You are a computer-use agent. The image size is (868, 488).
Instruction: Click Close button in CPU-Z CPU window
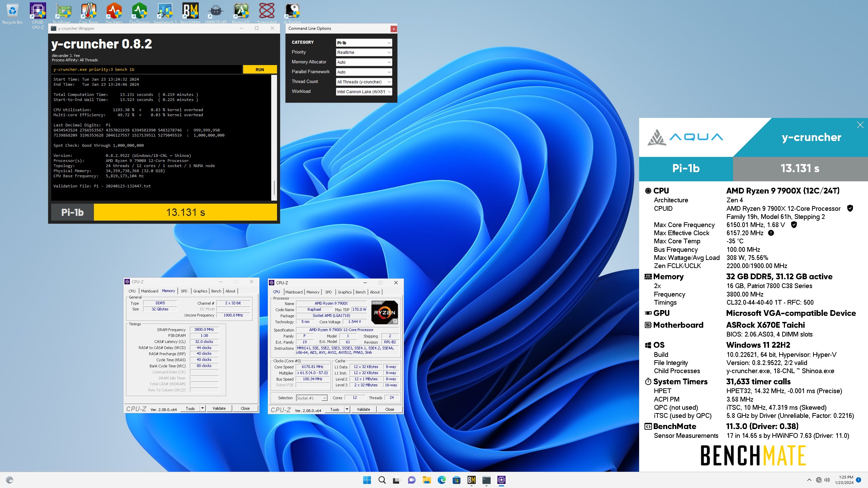pos(390,409)
